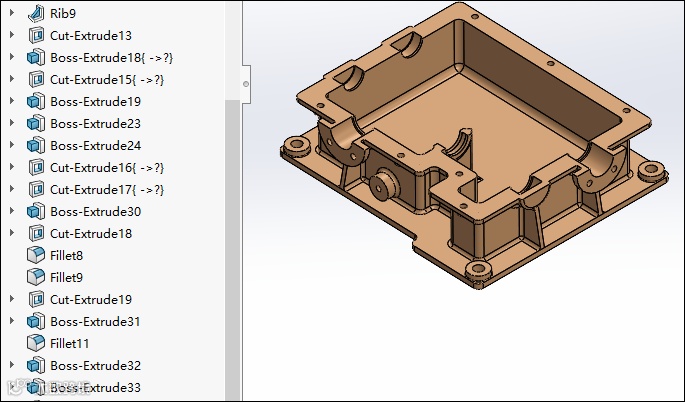Select the Cut-Extrude19 label

point(91,299)
